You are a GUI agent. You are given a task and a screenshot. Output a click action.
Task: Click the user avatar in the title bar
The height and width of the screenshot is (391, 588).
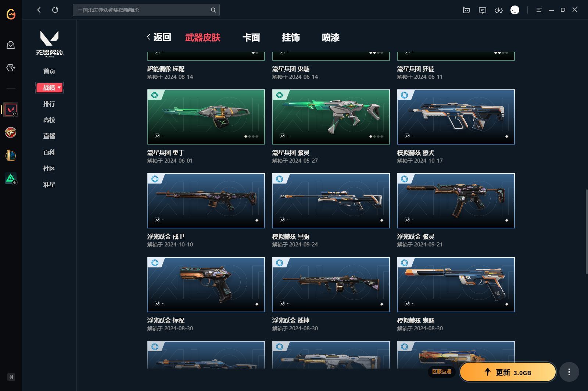514,10
